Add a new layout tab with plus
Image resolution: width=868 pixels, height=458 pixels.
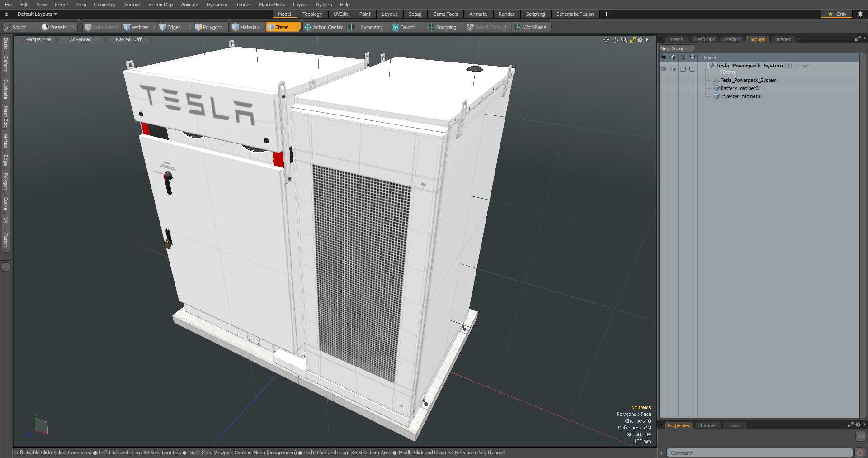pyautogui.click(x=606, y=14)
